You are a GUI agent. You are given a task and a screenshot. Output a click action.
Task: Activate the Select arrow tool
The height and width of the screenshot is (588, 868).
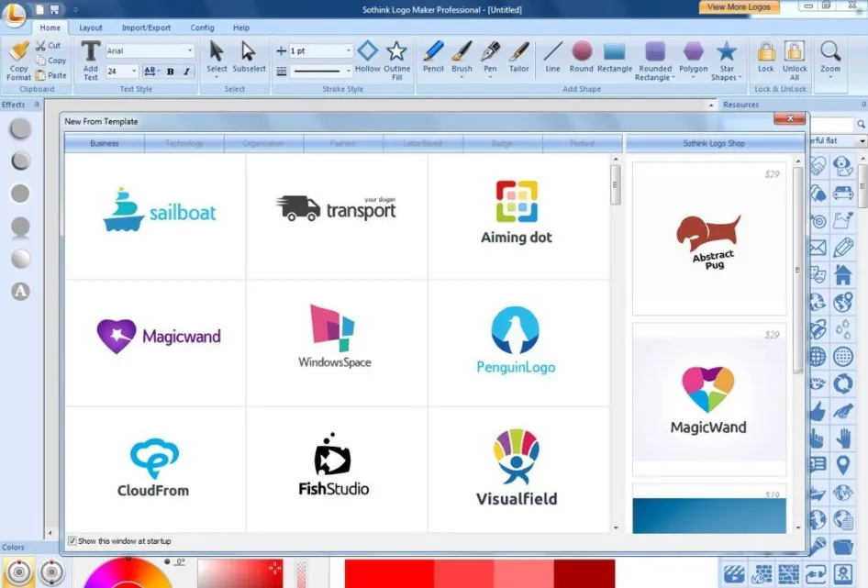click(217, 58)
